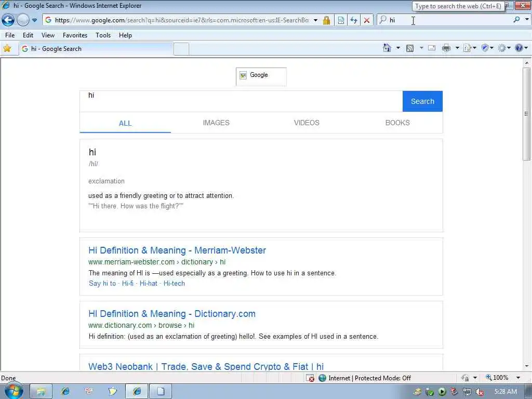
Task: Click the scrollbar down arrow
Action: [527, 366]
